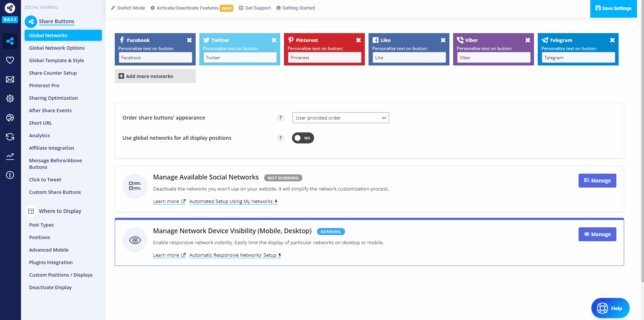The height and width of the screenshot is (320, 644).
Task: Expand Add more networks
Action: [x=155, y=76]
